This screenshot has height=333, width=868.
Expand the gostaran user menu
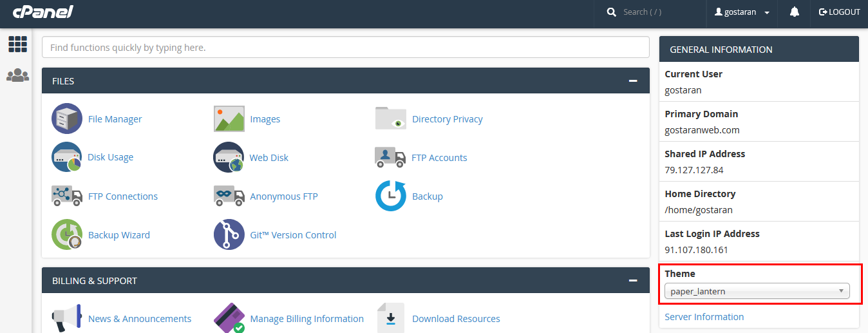[742, 12]
